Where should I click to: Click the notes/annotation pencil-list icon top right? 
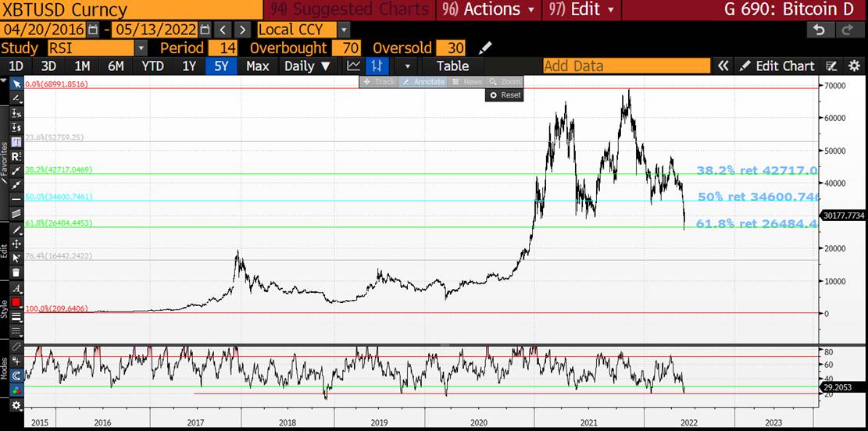point(831,66)
